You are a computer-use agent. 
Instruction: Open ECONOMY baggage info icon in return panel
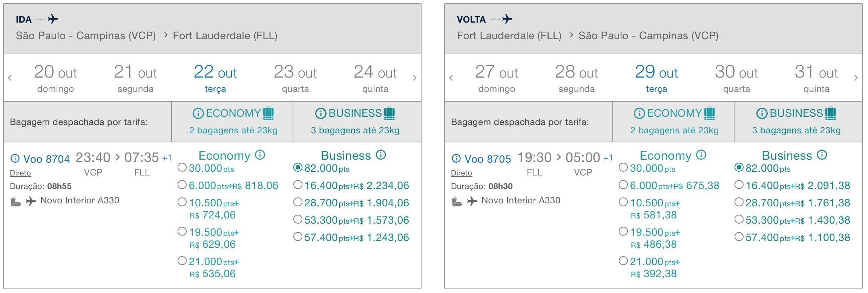tap(639, 113)
